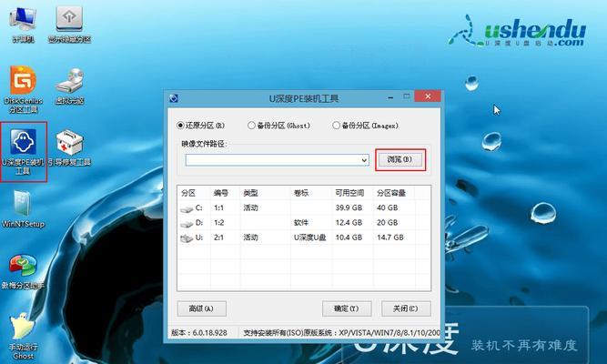
Task: Minimize the U深度PE装机工具 window
Action: pyautogui.click(x=390, y=97)
